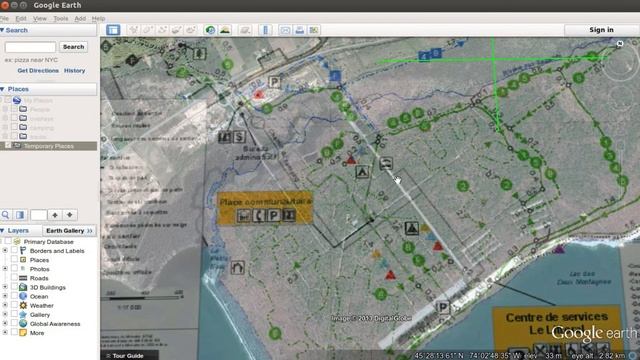The width and height of the screenshot is (640, 360).
Task: Select the Temporary Places tree row
Action: tap(49, 146)
